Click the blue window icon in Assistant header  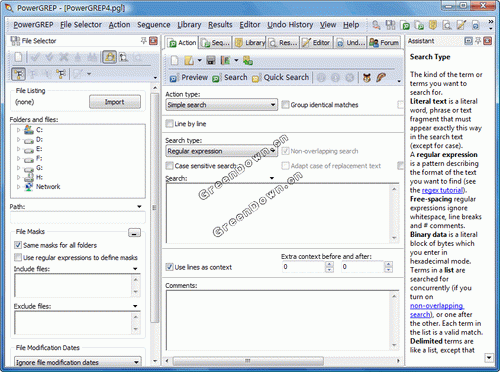pyautogui.click(x=468, y=41)
